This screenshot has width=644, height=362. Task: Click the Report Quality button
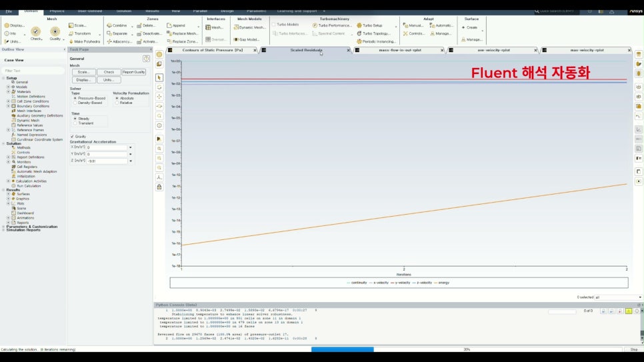coord(134,72)
